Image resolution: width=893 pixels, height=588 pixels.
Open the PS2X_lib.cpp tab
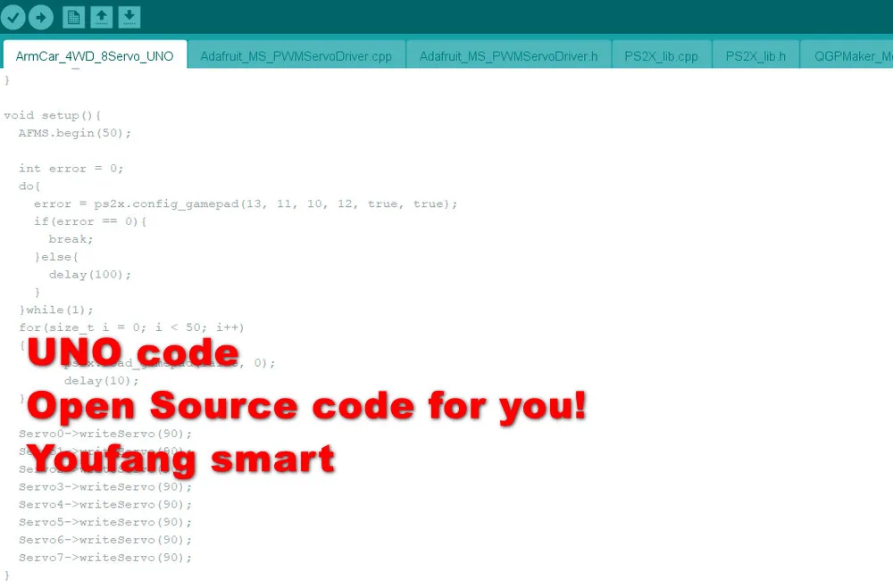point(661,56)
